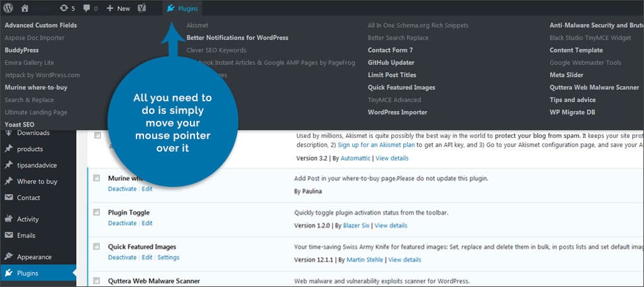Click the Plugins toolbar menu
The height and width of the screenshot is (287, 644).
click(182, 8)
